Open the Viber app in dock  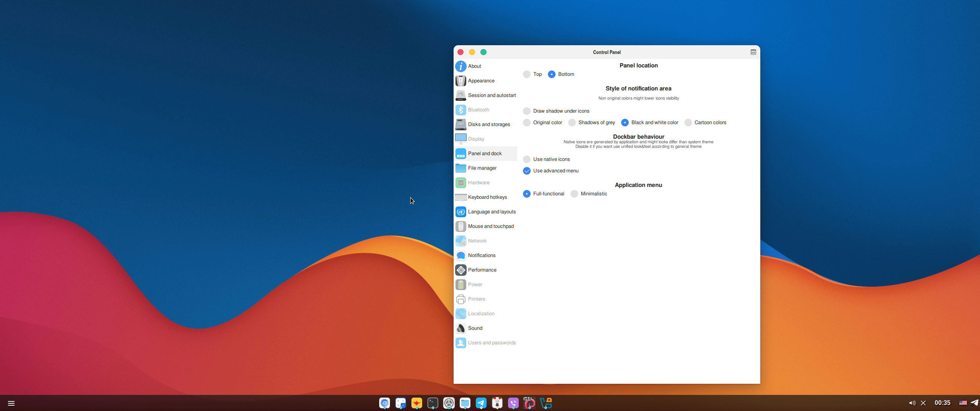tap(513, 403)
